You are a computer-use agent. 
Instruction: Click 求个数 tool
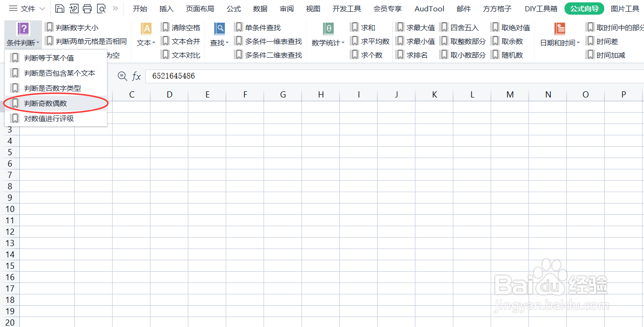(367, 55)
